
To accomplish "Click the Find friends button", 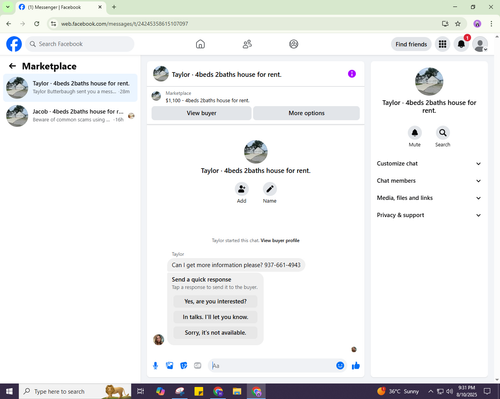I will (x=411, y=44).
